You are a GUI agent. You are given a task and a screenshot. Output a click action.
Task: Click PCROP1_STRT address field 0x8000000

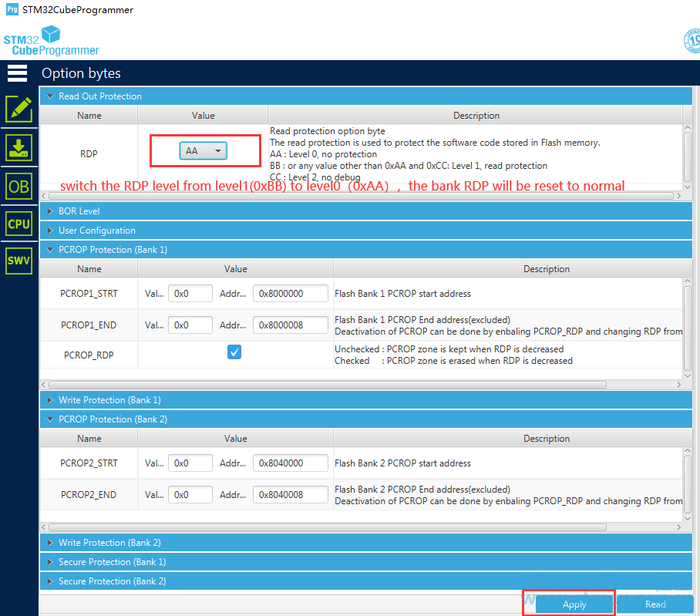[x=290, y=293]
